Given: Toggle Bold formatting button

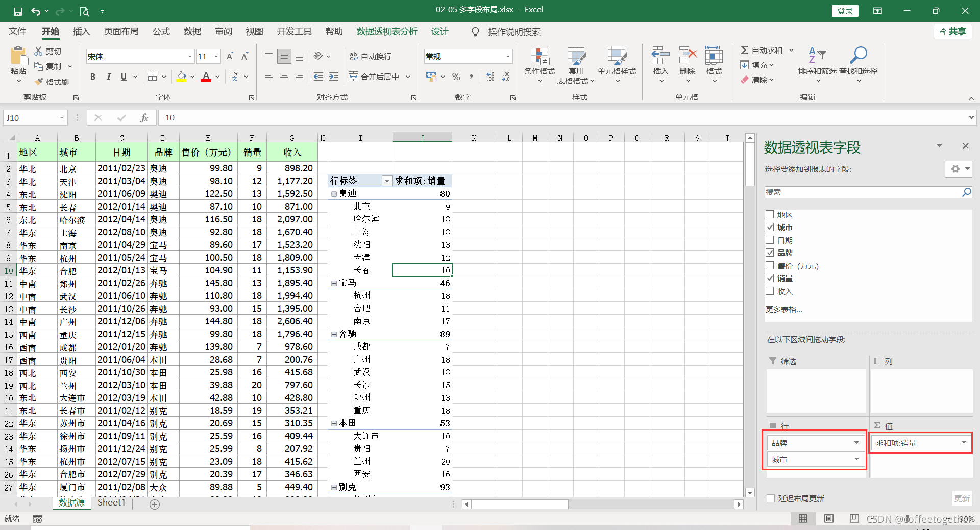Looking at the screenshot, I should tap(93, 77).
